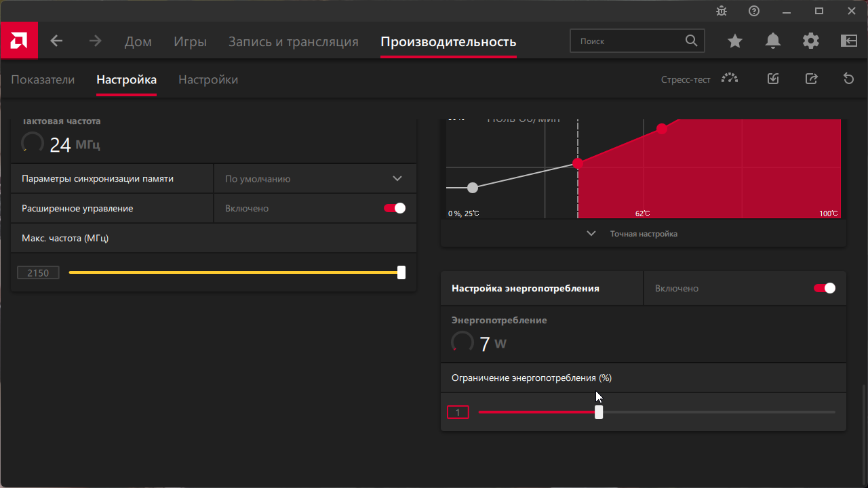Click the Стресс-тест label

click(686, 79)
